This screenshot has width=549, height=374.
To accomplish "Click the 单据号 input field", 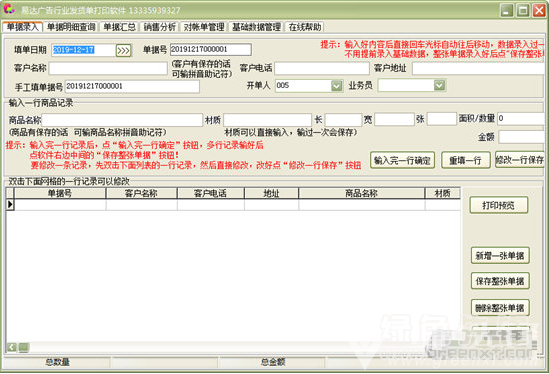I will pyautogui.click(x=210, y=49).
